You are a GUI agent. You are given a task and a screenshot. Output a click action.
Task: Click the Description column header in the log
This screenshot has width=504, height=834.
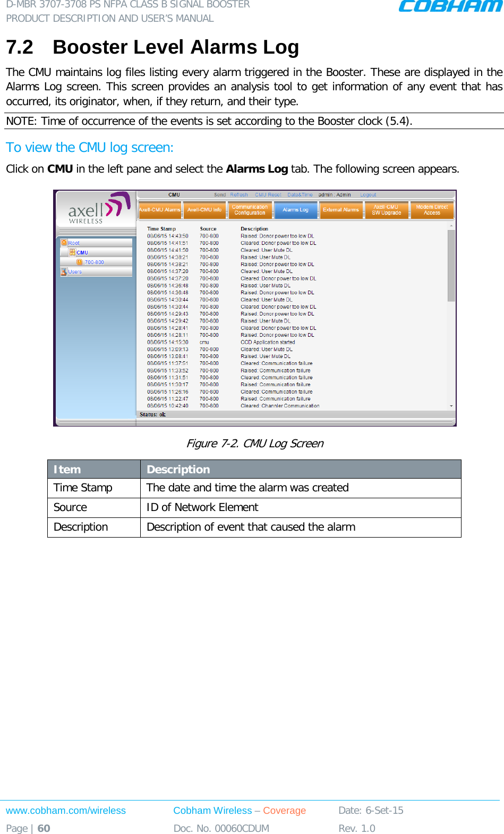(x=254, y=229)
